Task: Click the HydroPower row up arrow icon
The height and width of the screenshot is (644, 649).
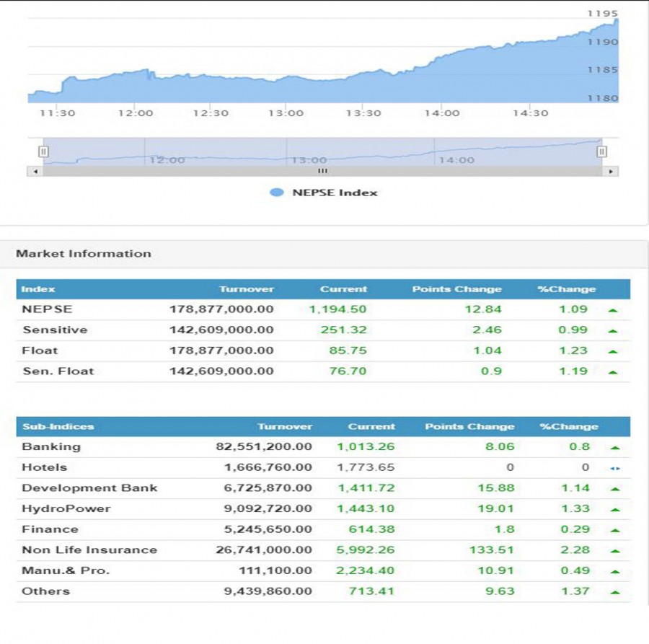Action: (x=614, y=509)
